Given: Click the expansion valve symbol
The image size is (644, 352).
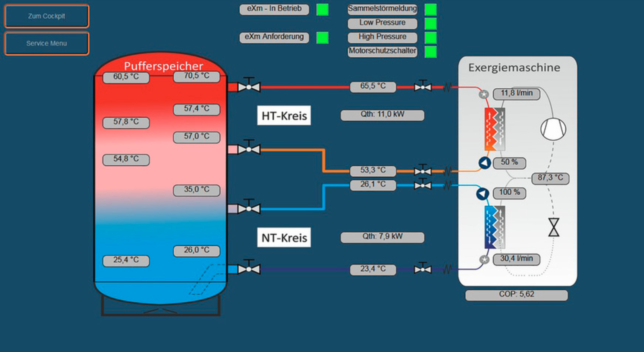Looking at the screenshot, I should click(x=554, y=227).
